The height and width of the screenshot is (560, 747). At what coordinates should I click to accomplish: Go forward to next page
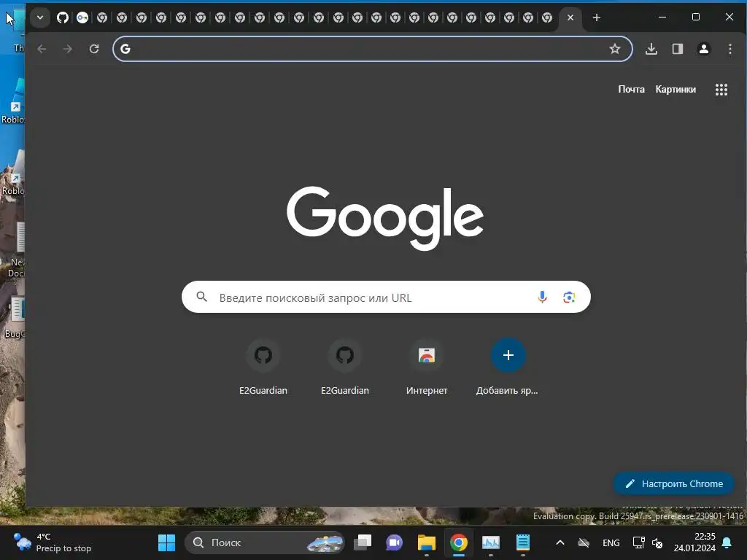[x=68, y=49]
